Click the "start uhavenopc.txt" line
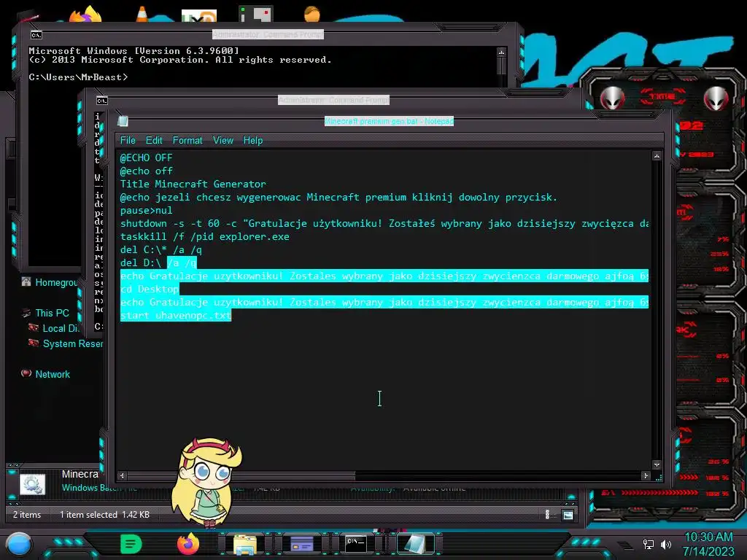Screen dimensions: 747x560 [x=175, y=315]
